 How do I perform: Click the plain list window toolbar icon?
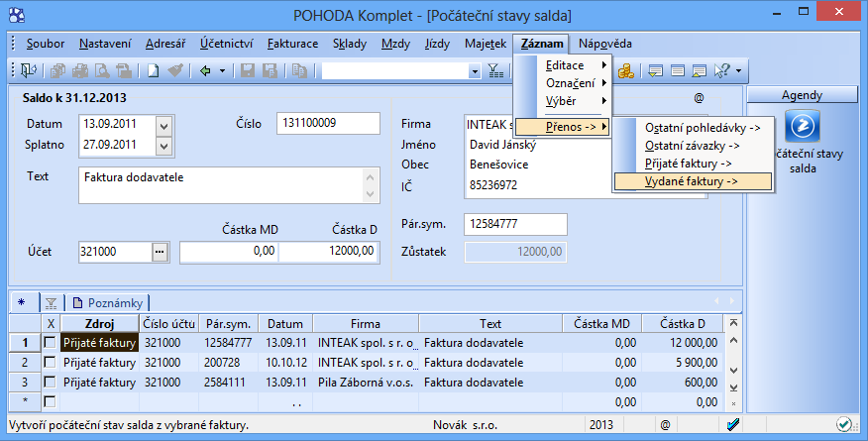[678, 70]
